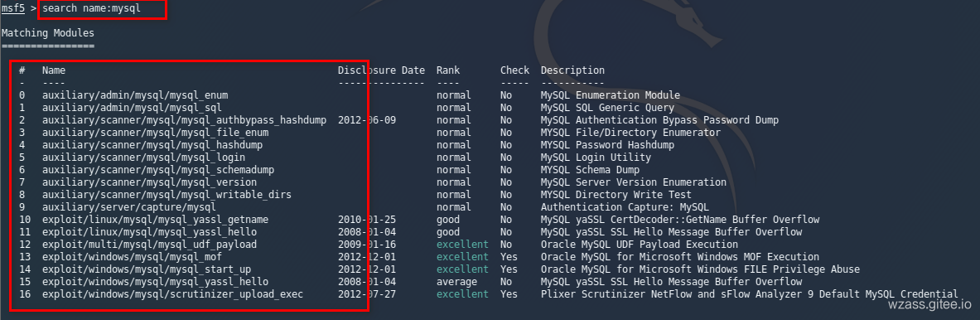Click 'excellent' rank of mysql_mof row
The height and width of the screenshot is (320, 980).
point(462,257)
